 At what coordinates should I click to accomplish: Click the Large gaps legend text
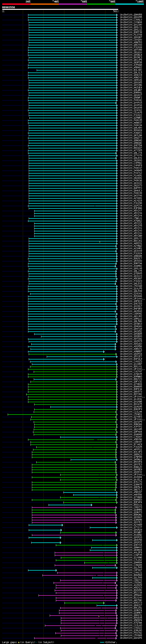(28, 642)
